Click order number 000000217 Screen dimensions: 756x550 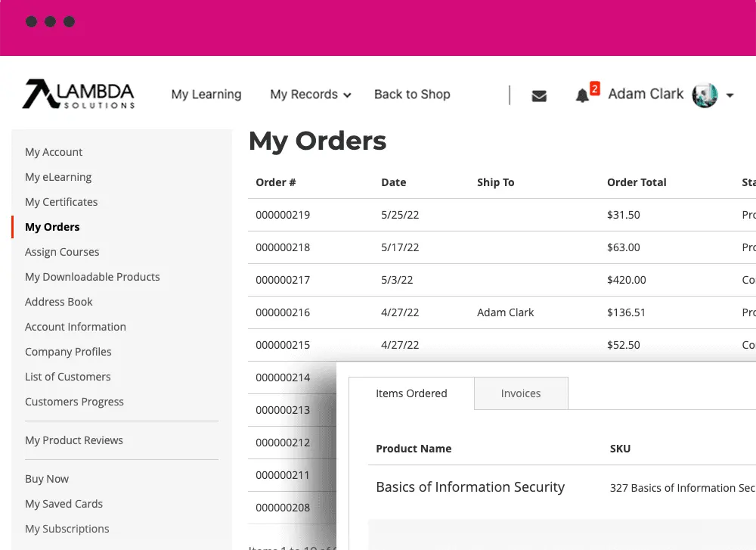pyautogui.click(x=283, y=281)
